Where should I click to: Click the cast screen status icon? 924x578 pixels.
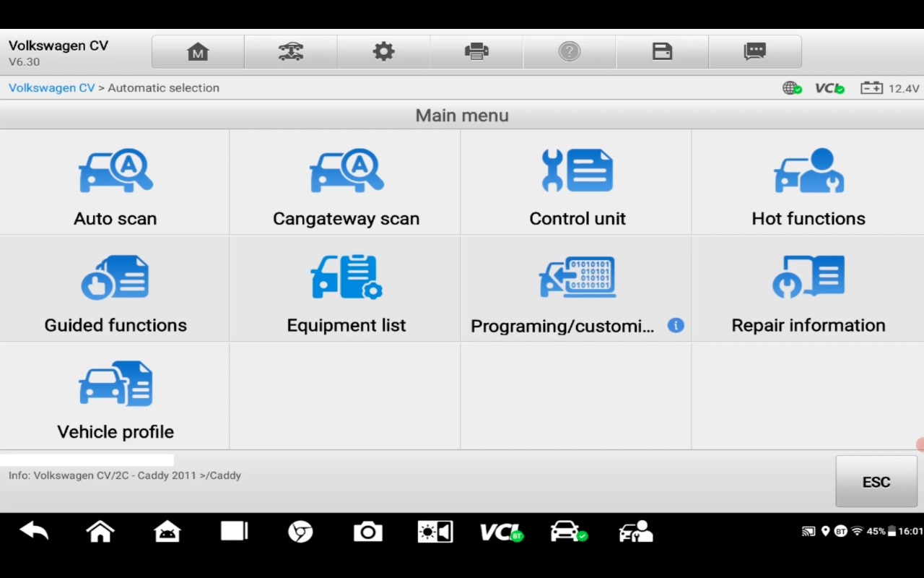coord(808,531)
